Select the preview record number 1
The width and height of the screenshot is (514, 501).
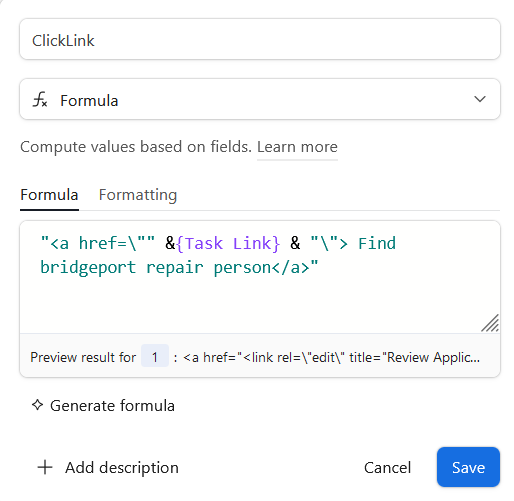155,356
